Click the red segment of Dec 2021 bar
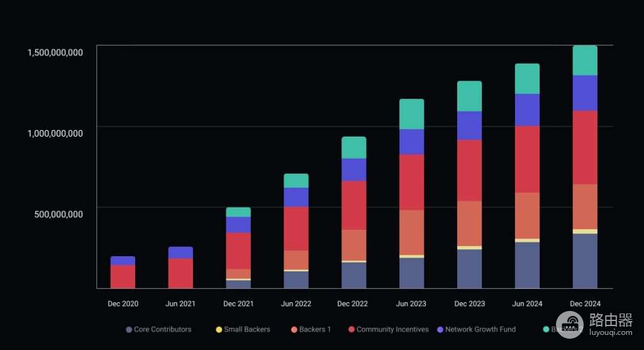Image resolution: width=644 pixels, height=350 pixels. (238, 251)
